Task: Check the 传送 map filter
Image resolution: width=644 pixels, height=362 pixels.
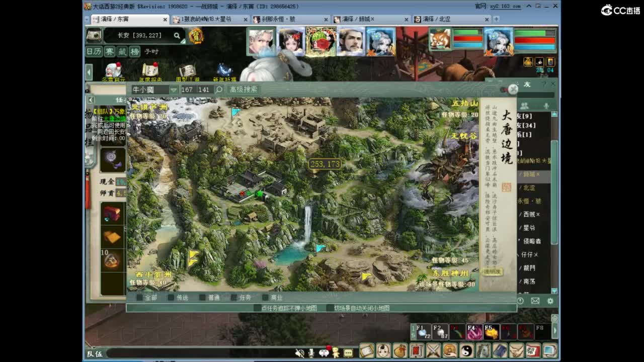Action: (172, 297)
